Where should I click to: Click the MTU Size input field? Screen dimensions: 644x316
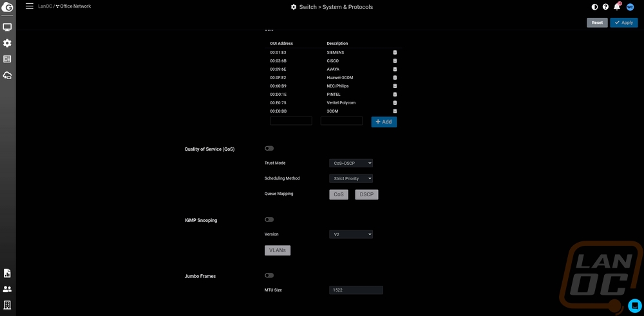click(355, 290)
